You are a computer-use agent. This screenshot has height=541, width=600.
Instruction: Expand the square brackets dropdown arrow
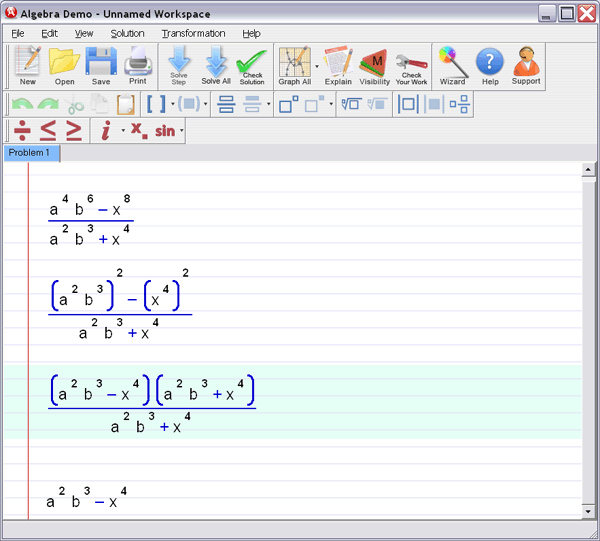pos(172,104)
